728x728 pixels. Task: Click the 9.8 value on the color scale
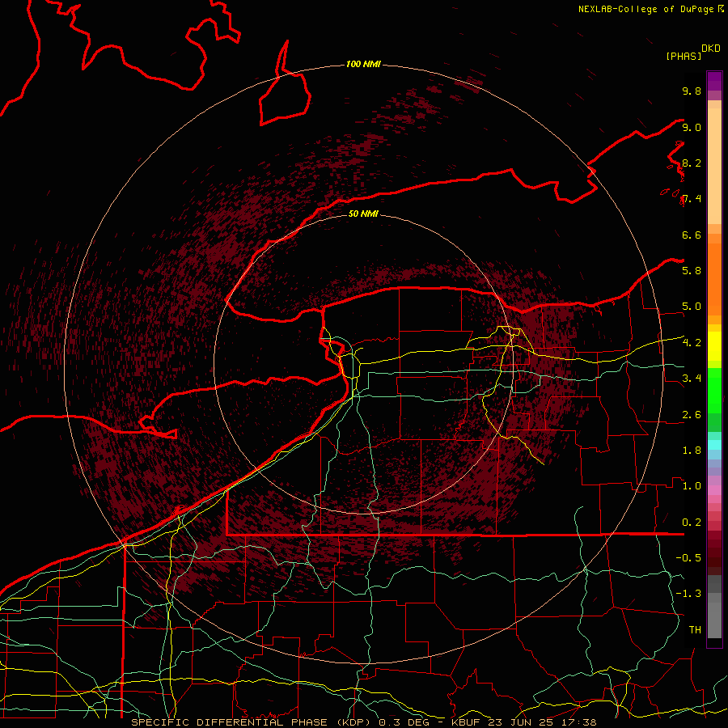692,91
